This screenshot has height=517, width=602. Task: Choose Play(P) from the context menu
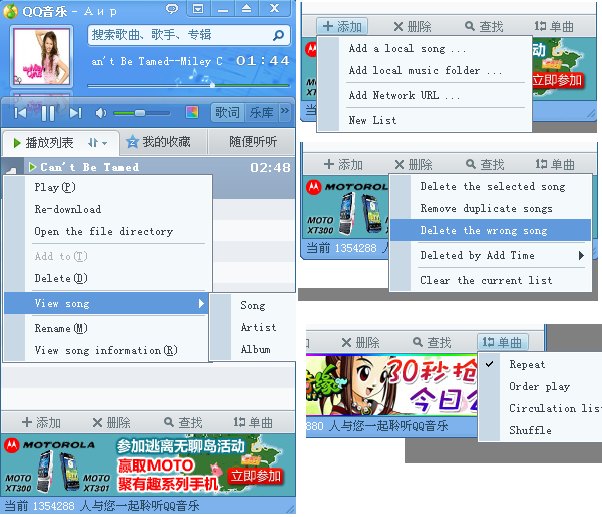(107, 187)
